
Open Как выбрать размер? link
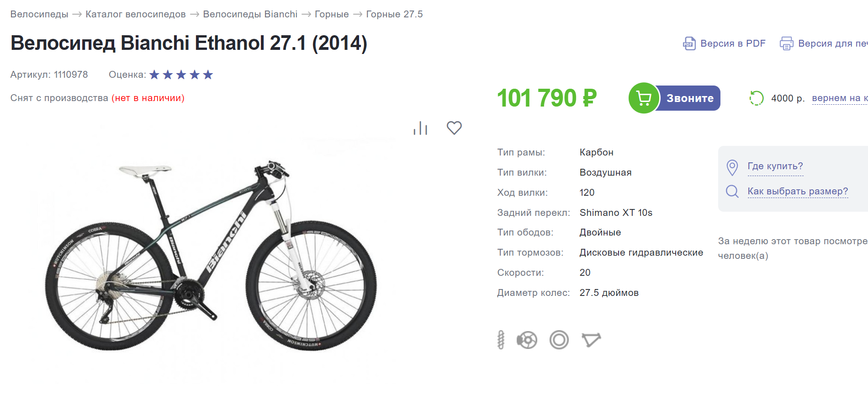pyautogui.click(x=798, y=191)
